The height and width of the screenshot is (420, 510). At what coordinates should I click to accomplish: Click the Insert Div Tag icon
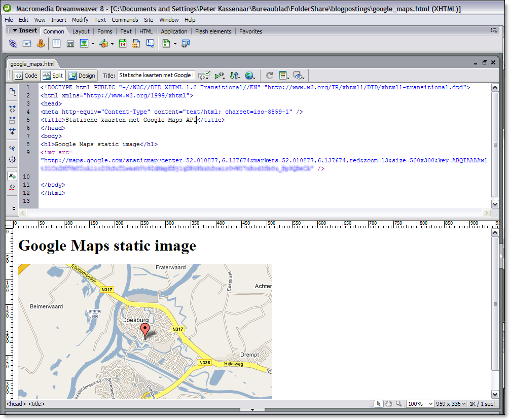pyautogui.click(x=70, y=43)
